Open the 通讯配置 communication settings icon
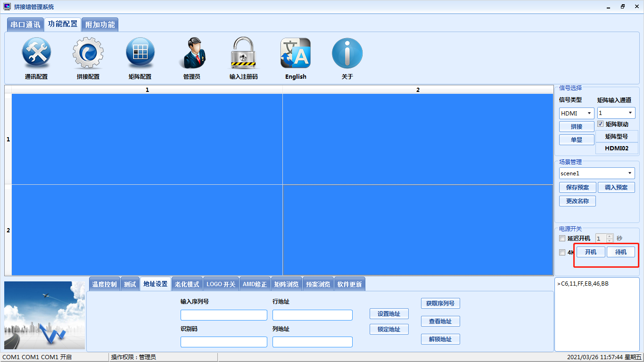 point(36,53)
